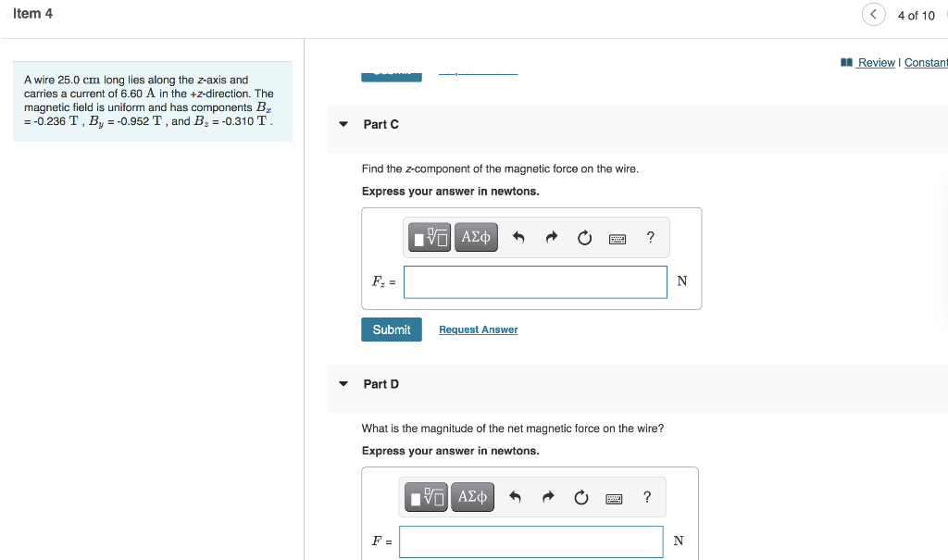Collapse the Part C section

click(343, 124)
